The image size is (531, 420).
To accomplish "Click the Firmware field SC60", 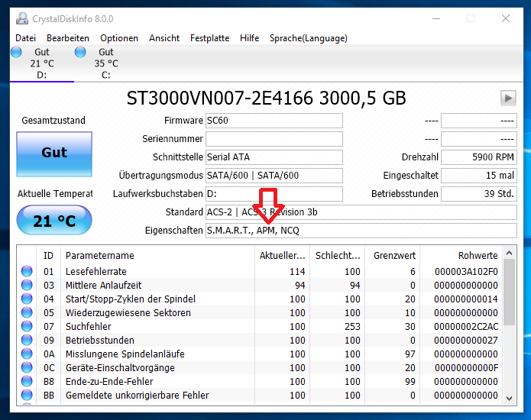I will pyautogui.click(x=274, y=121).
